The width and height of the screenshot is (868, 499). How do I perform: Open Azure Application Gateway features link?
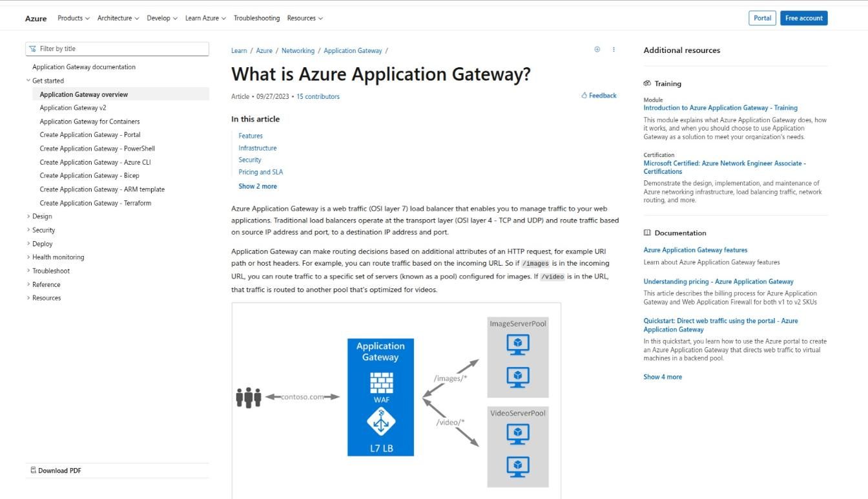(696, 250)
